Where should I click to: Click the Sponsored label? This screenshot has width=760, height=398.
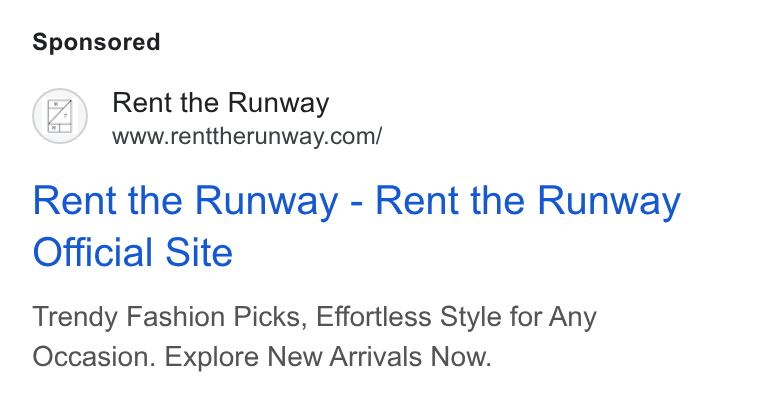(x=96, y=42)
